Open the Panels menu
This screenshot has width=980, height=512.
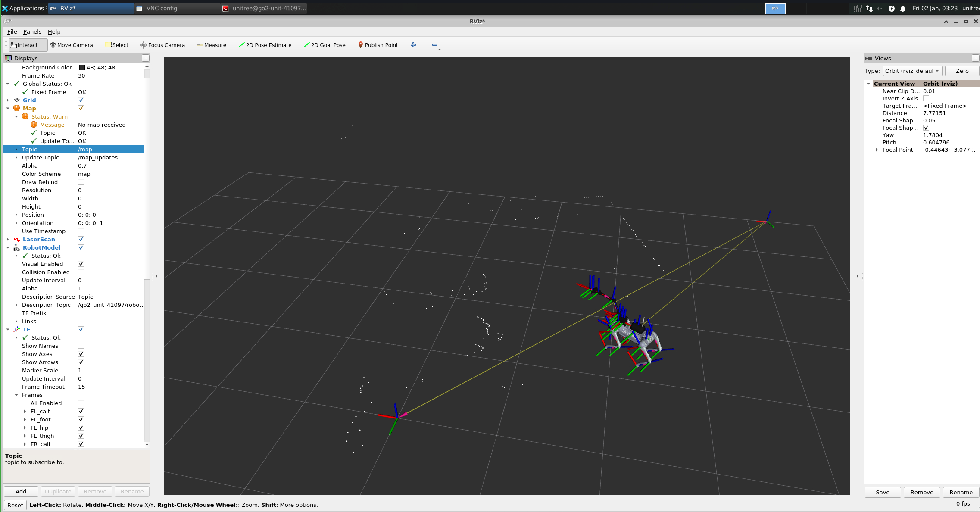[32, 31]
